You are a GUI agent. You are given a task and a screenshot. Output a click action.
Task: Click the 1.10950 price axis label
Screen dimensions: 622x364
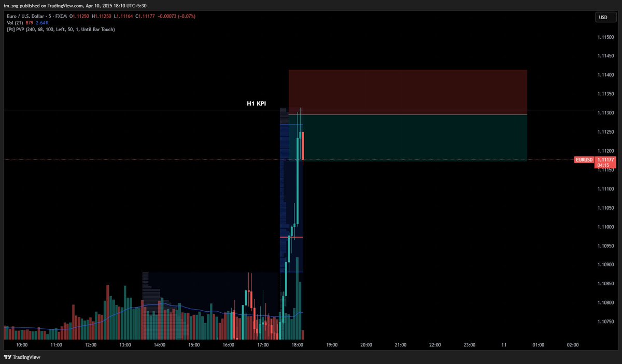(x=606, y=246)
